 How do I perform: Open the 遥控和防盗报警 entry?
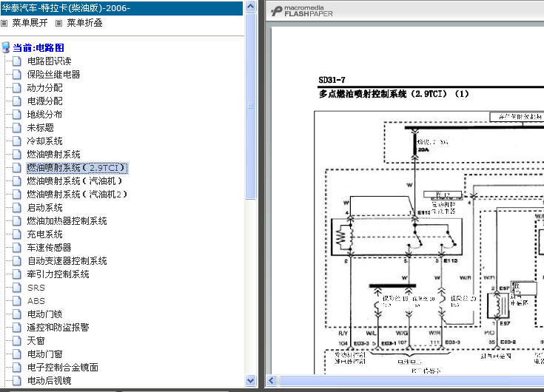(x=58, y=328)
